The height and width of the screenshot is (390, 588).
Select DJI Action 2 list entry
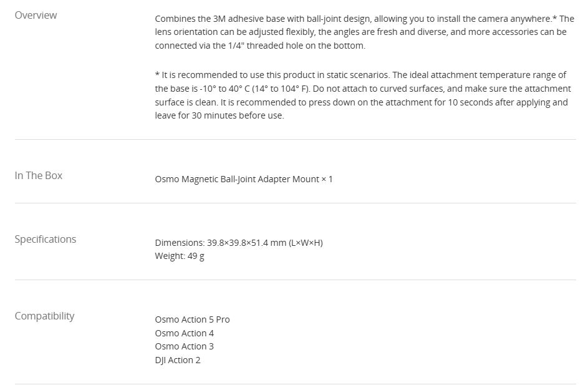178,360
